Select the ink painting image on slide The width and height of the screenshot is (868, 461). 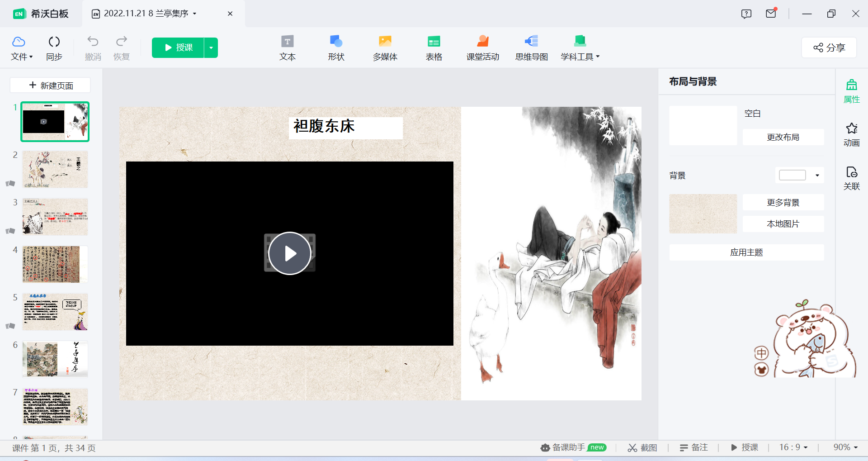[551, 253]
